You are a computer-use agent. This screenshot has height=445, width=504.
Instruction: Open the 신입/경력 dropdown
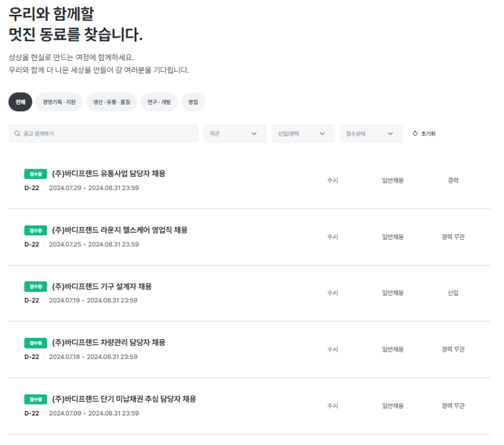click(303, 133)
